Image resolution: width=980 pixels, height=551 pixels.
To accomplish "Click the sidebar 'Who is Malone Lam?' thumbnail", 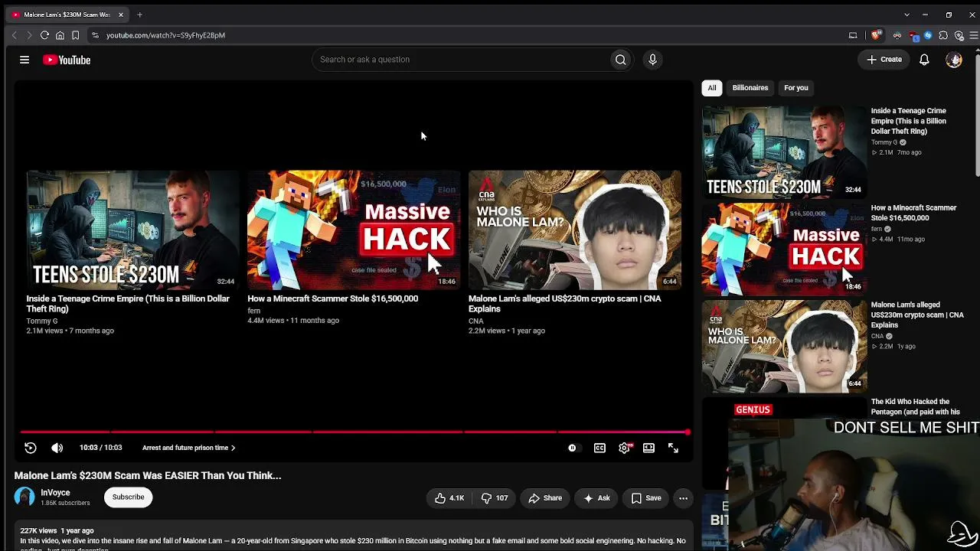I will coord(784,346).
